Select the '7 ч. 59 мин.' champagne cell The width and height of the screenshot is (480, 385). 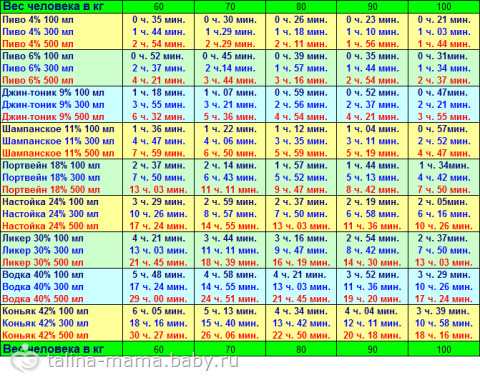coord(158,153)
